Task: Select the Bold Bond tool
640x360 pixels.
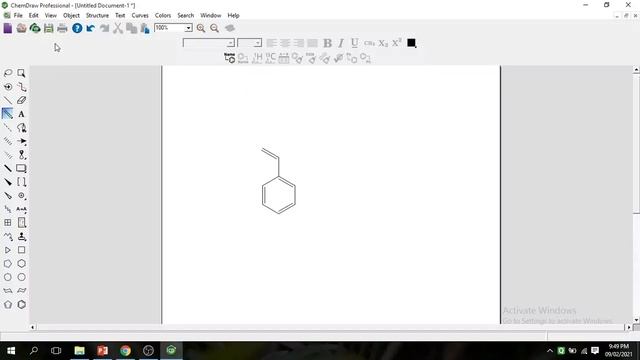Action: click(8, 168)
